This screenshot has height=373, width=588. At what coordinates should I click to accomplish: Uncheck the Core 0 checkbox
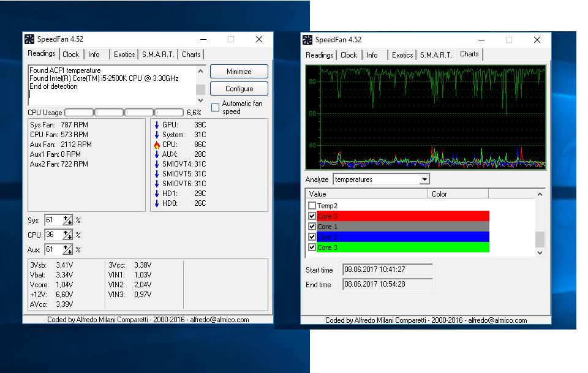tap(312, 216)
